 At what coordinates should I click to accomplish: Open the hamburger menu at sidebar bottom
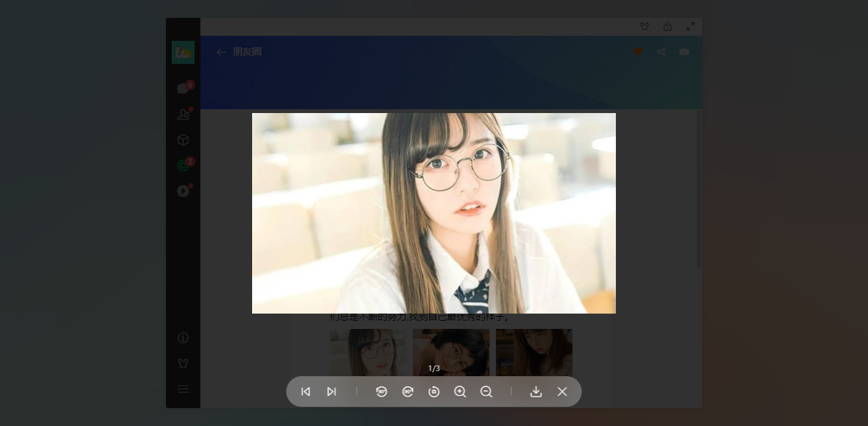point(183,389)
